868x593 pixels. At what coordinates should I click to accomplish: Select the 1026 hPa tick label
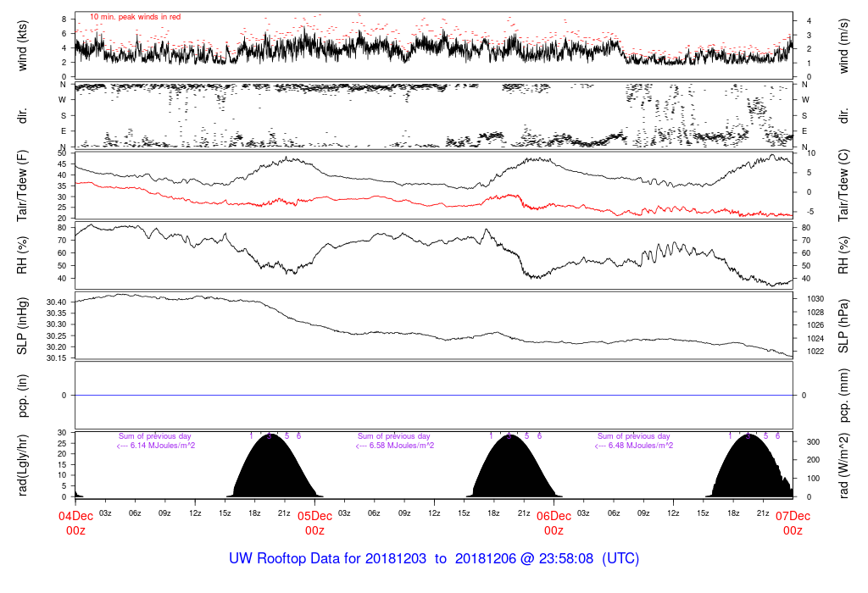815,325
